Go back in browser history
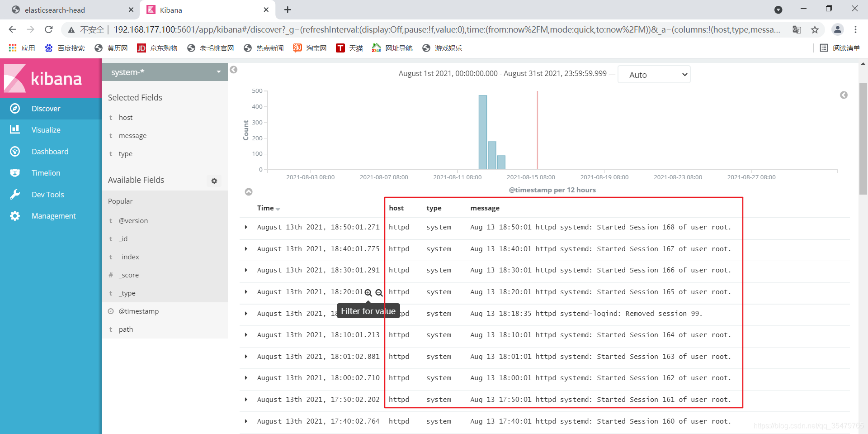Viewport: 868px width, 434px height. [x=12, y=29]
